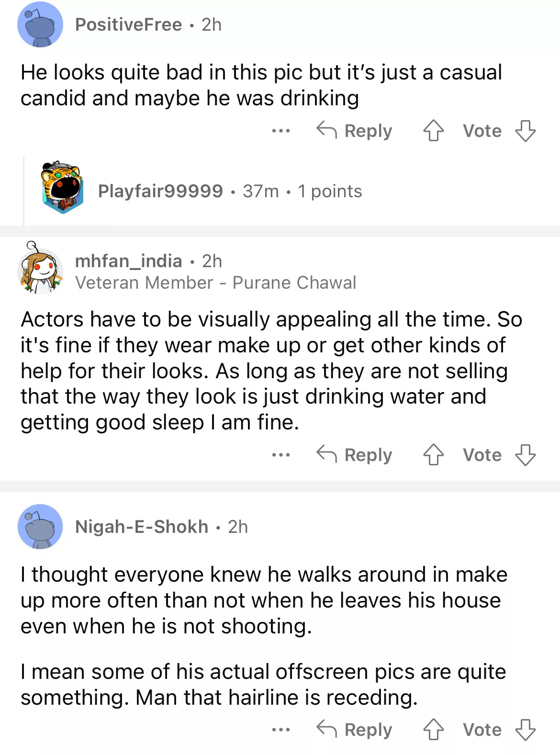Open more options on PositiveFree's comment
This screenshot has width=560, height=755.
click(280, 130)
